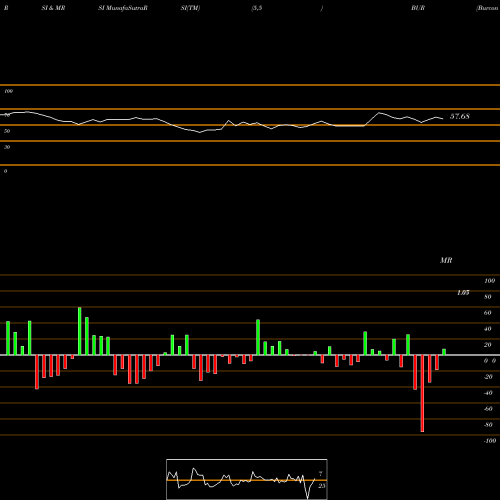Open the mini overview chart thumbnail

point(247,479)
